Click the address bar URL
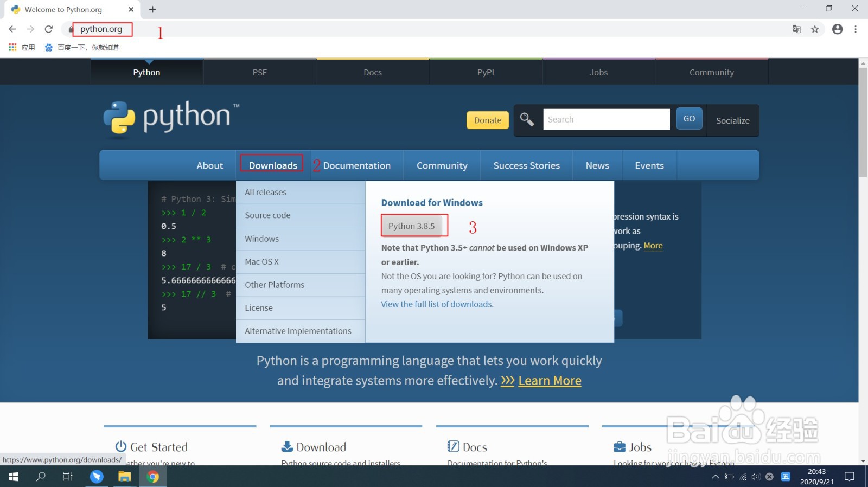 click(101, 29)
